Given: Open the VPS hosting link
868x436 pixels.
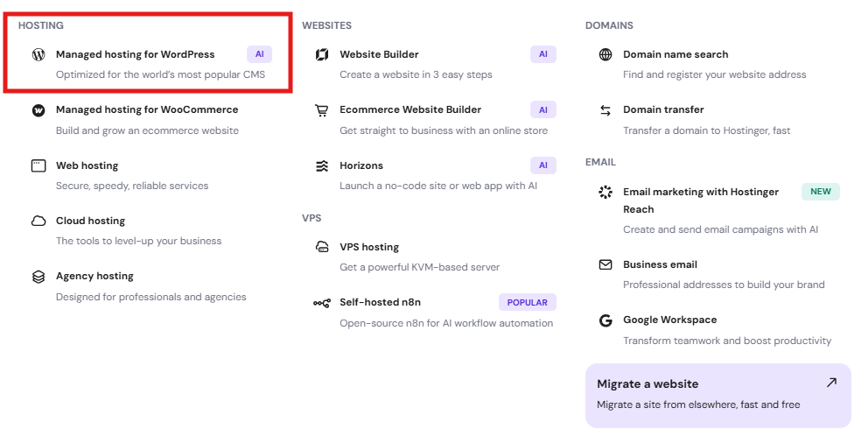Looking at the screenshot, I should 369,247.
